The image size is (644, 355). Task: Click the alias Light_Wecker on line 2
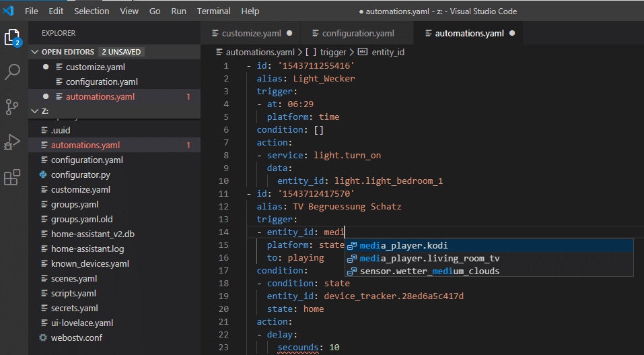[324, 79]
